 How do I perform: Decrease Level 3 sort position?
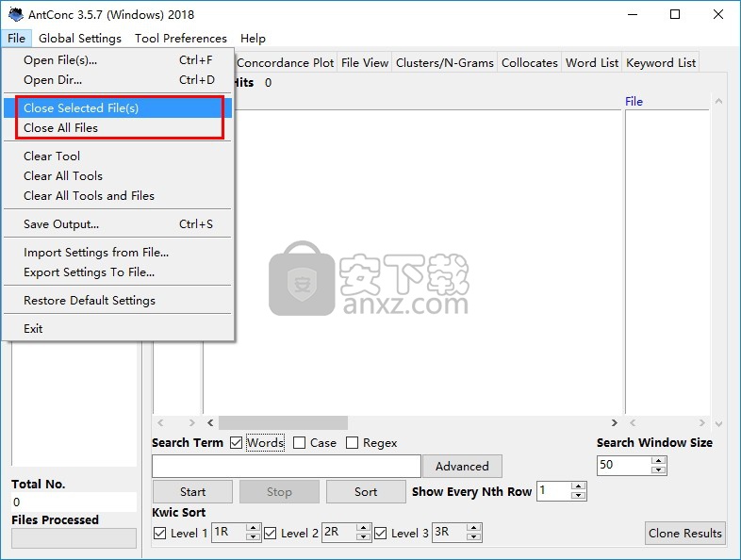click(x=474, y=536)
